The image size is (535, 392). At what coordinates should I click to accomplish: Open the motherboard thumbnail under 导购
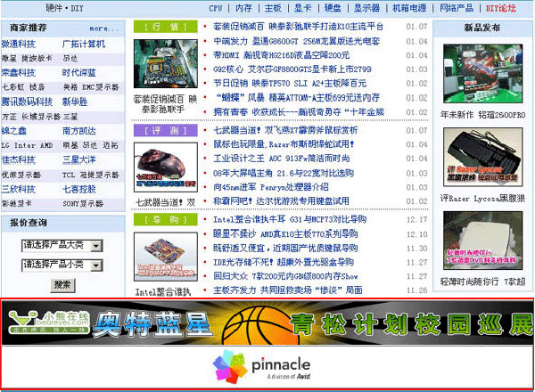(x=166, y=257)
